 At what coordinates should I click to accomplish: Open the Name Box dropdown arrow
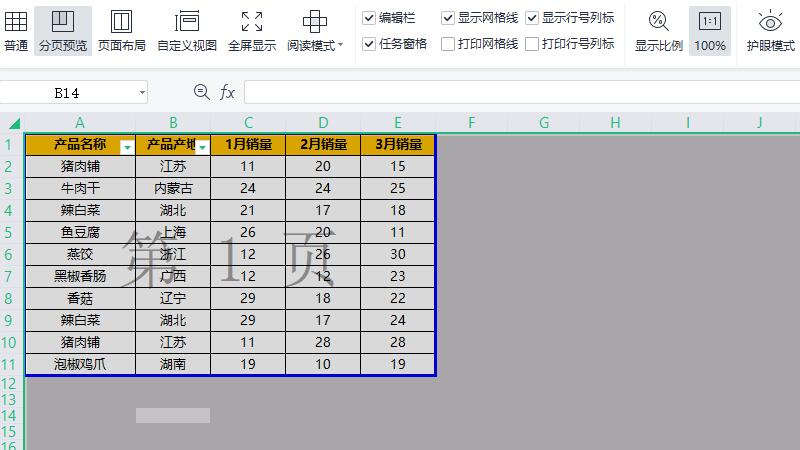point(142,93)
